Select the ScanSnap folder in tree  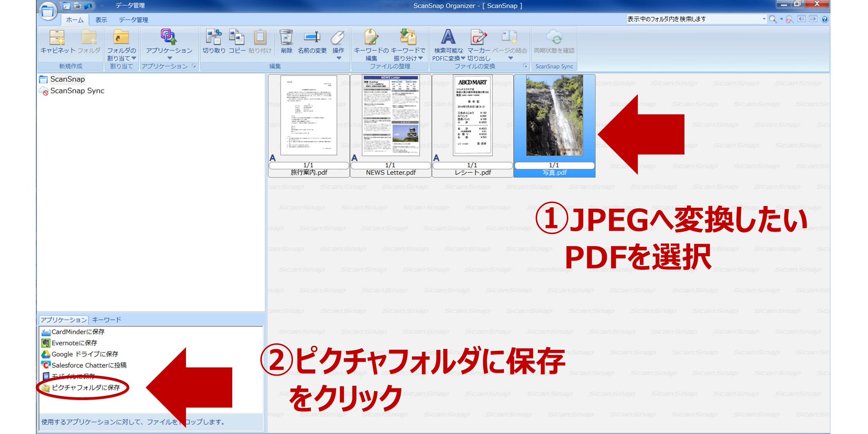tap(62, 79)
